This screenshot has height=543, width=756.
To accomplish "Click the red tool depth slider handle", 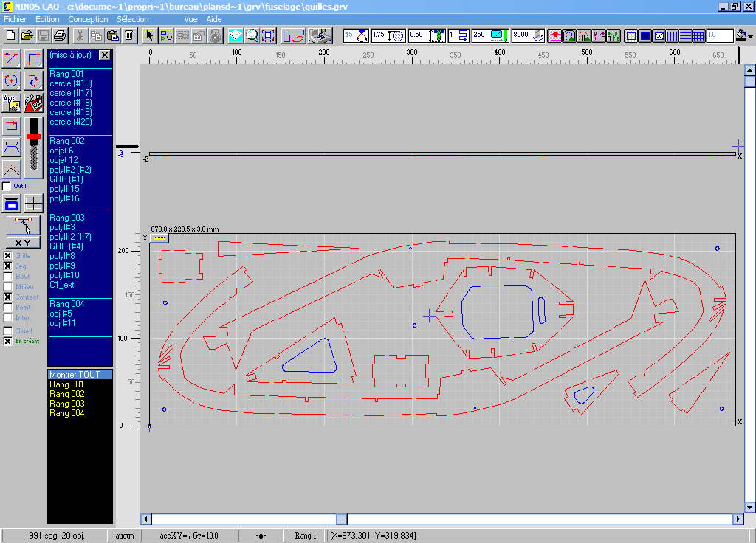I will 33,136.
